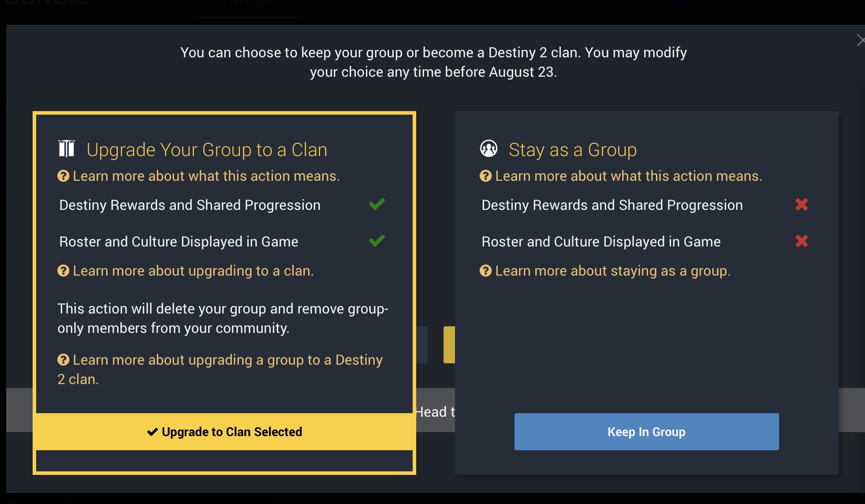Click 'Destiny Rewards and Shared Progression' text in clan panel

(x=190, y=205)
